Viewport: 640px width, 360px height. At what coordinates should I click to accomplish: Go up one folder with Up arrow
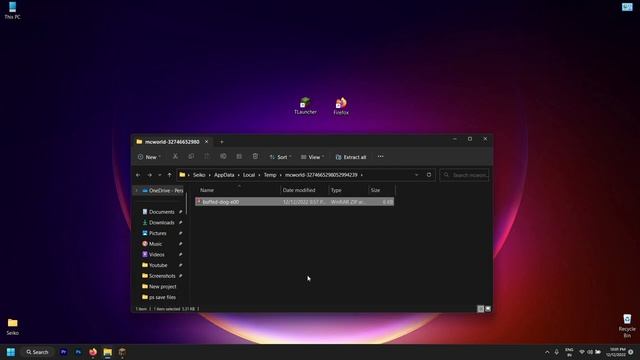[169, 175]
